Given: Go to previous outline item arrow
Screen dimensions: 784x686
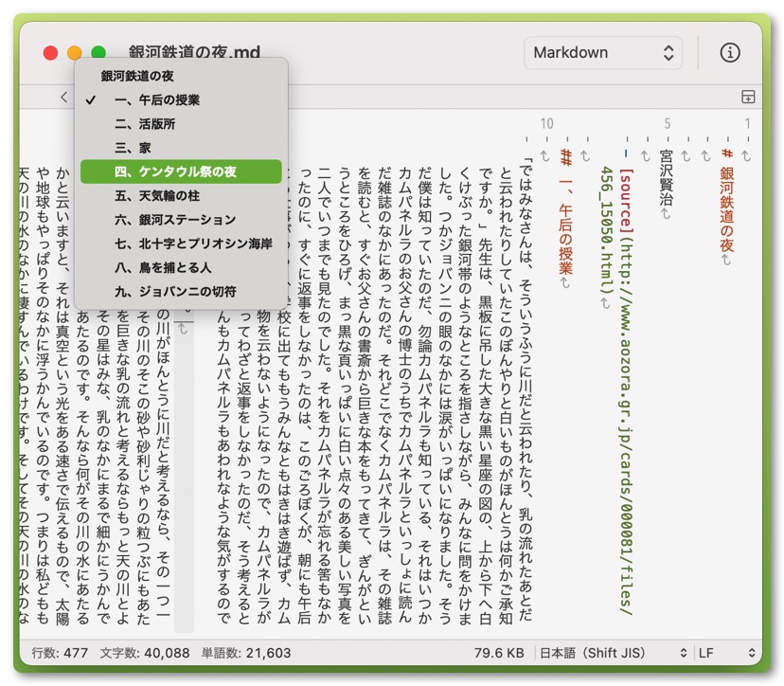Looking at the screenshot, I should 63,97.
